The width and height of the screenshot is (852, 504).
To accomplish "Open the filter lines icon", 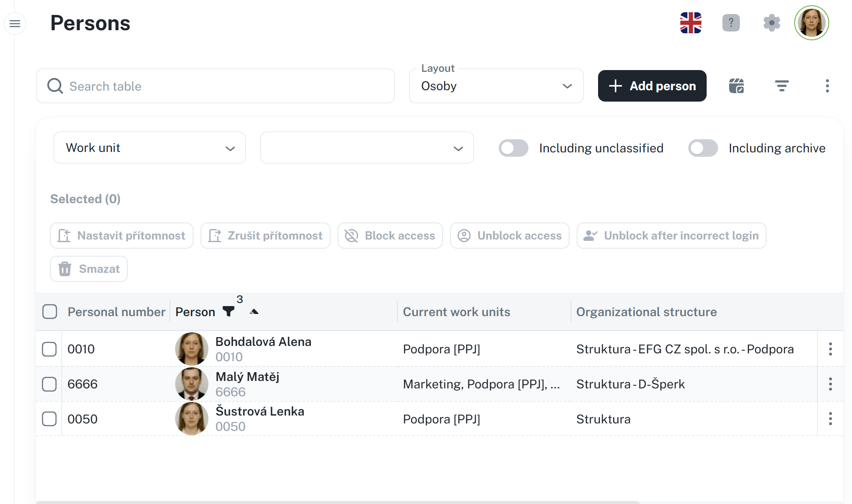I will [x=782, y=86].
